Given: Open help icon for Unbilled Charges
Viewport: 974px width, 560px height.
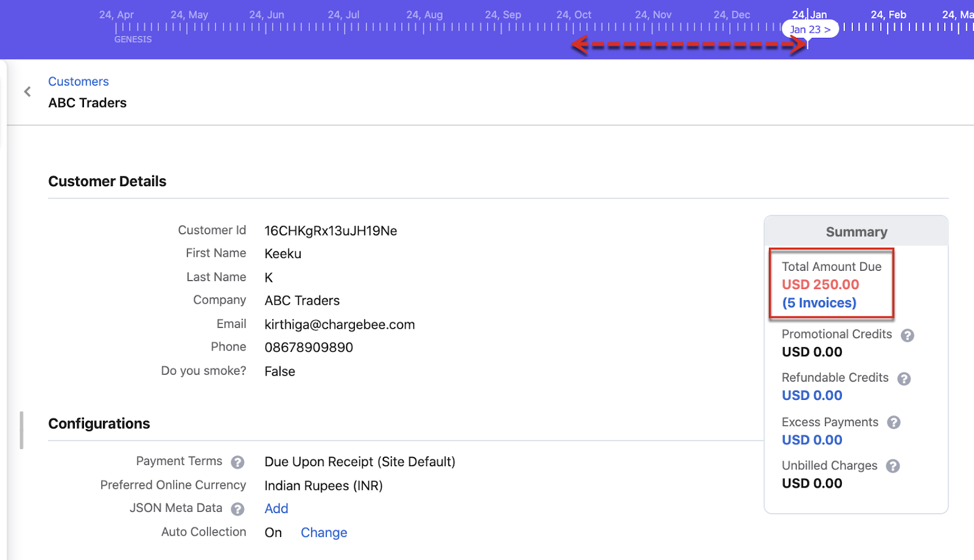Looking at the screenshot, I should tap(892, 466).
